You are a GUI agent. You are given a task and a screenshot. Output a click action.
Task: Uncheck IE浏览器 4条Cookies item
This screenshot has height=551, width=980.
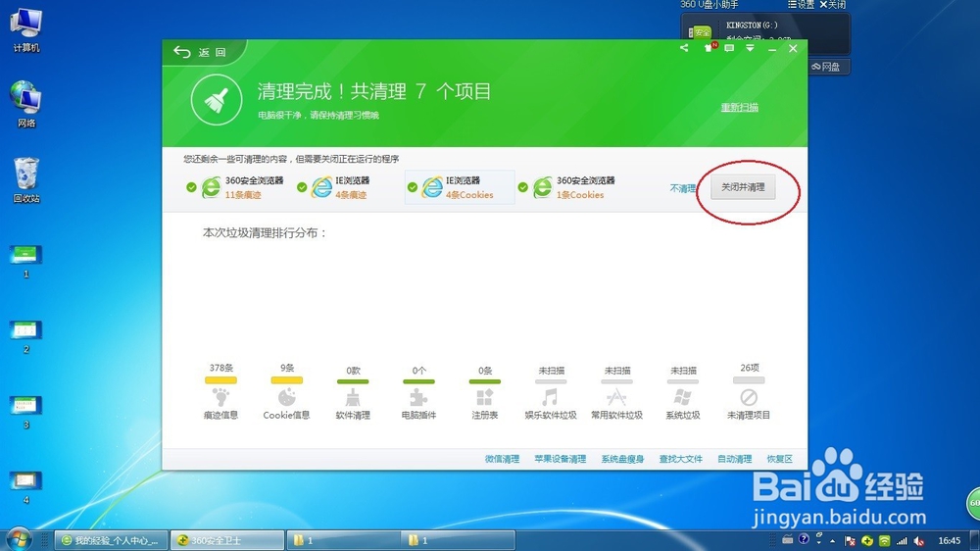coord(412,187)
